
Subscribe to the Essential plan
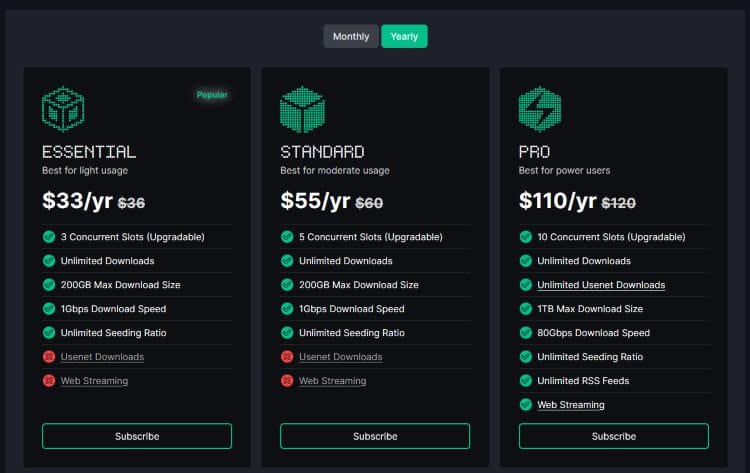pyautogui.click(x=137, y=436)
